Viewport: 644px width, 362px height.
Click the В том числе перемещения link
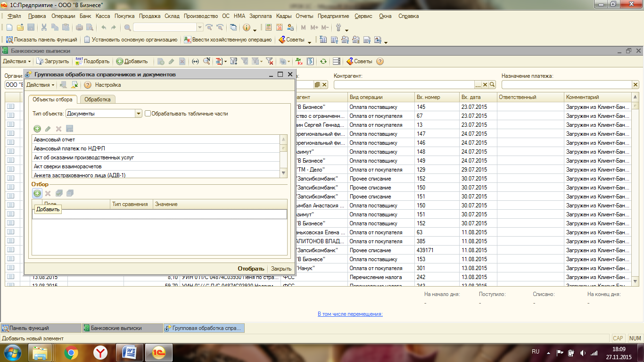pyautogui.click(x=350, y=314)
